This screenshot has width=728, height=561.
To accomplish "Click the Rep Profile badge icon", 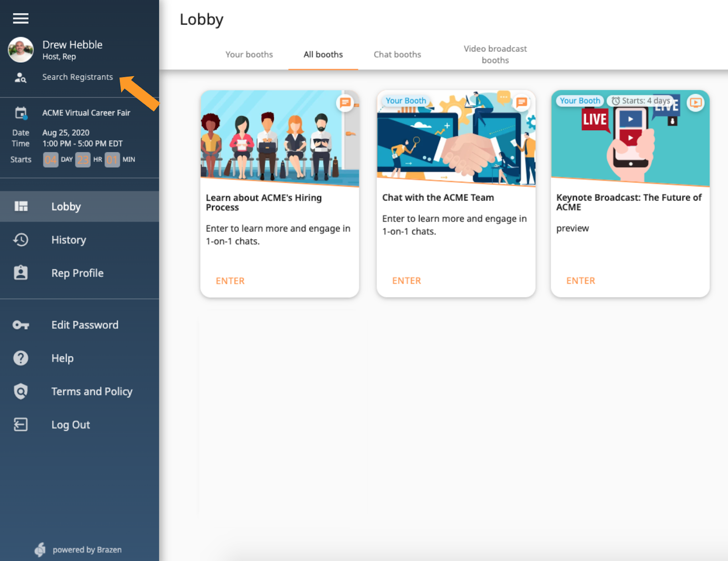I will [x=21, y=273].
